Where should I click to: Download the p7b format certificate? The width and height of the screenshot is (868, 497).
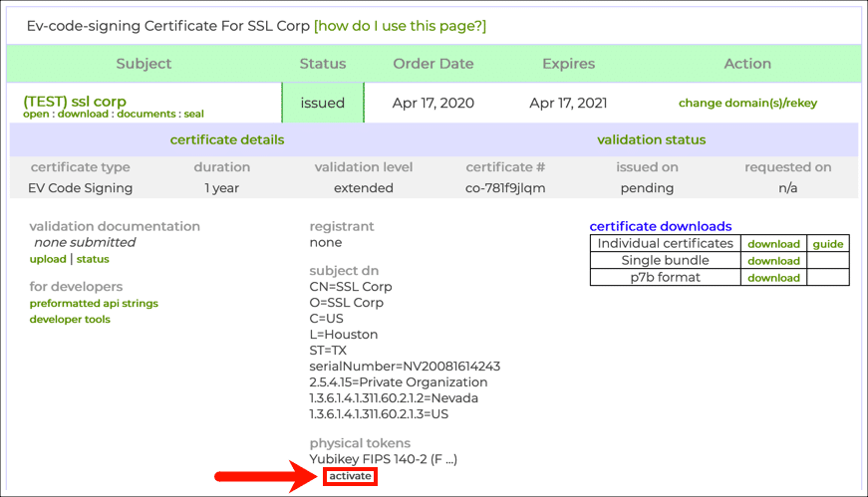[x=773, y=278]
